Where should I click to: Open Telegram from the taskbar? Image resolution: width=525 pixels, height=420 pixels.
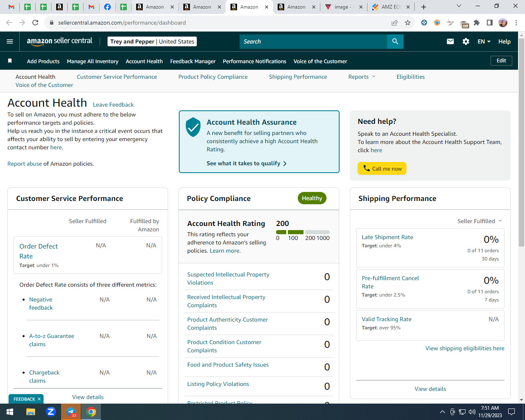coord(71,412)
